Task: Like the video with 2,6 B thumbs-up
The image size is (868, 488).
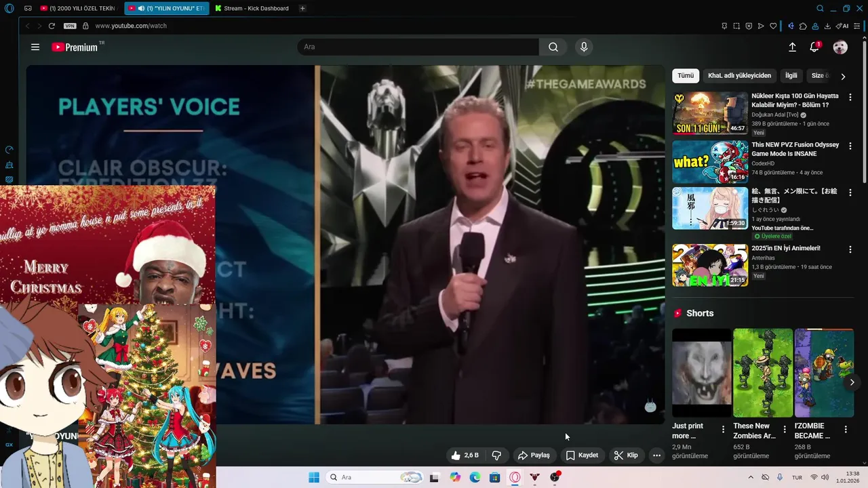Action: (x=466, y=455)
